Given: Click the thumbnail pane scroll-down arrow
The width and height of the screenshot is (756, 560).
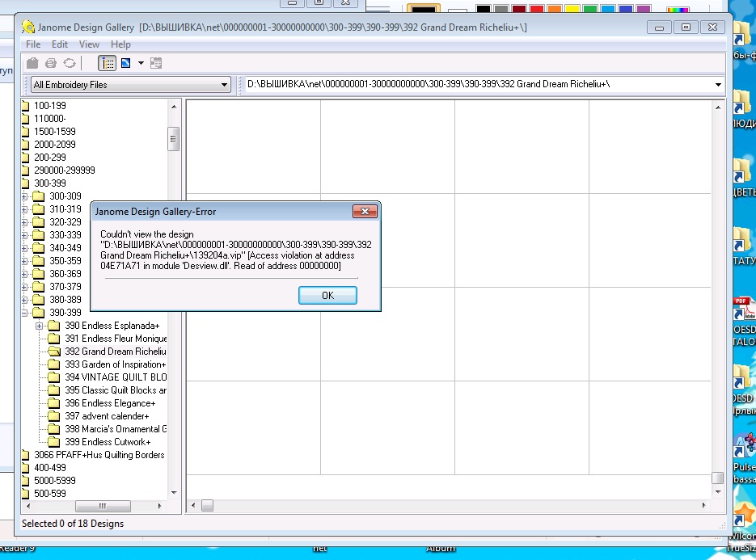Looking at the screenshot, I should pos(718,492).
